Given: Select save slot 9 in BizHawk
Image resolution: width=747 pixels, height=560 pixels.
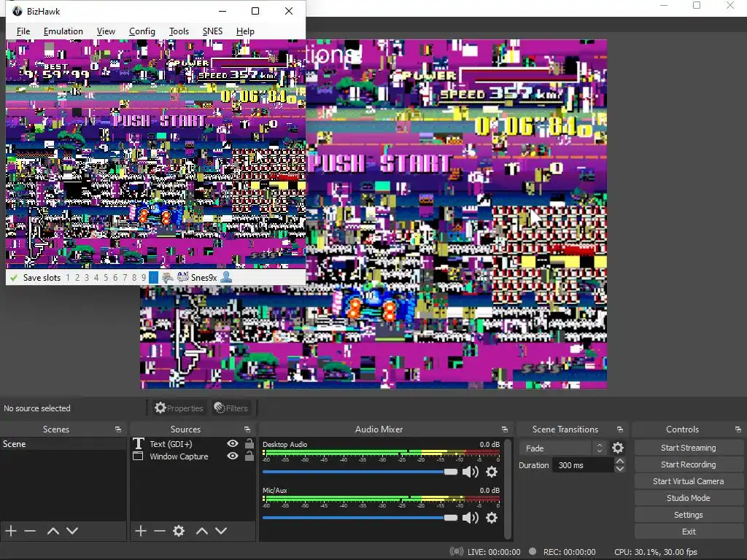Looking at the screenshot, I should tap(144, 278).
